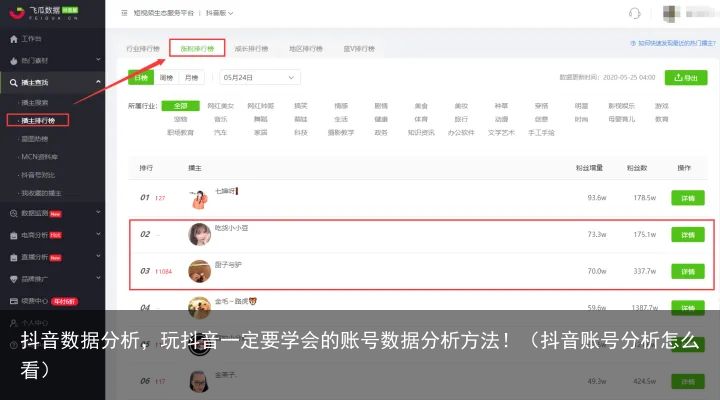The width and height of the screenshot is (720, 400).
Task: Click the 粉丝数 column header
Action: coord(637,168)
